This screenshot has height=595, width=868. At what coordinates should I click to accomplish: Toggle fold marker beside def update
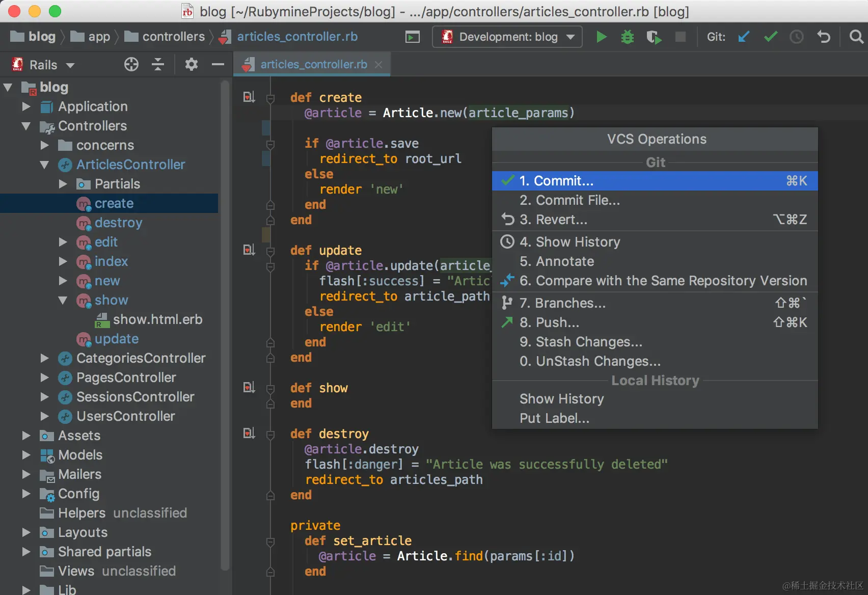[270, 251]
